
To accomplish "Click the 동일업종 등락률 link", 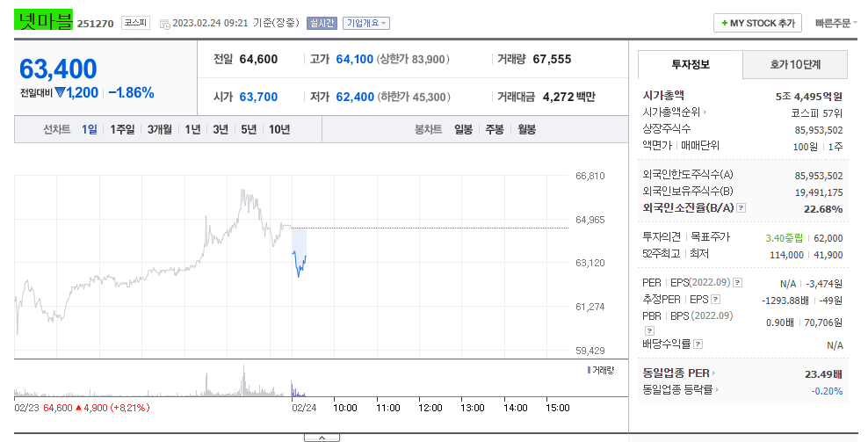I will pos(677,390).
